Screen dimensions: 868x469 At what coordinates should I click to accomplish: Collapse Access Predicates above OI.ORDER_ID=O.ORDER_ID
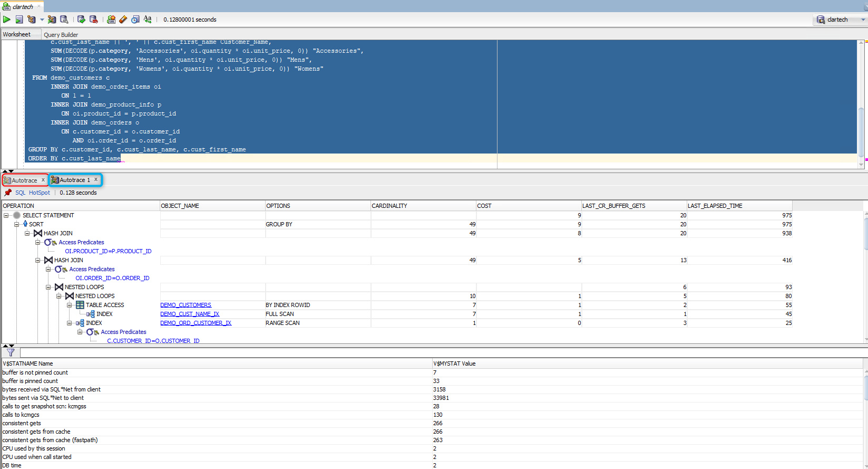point(48,269)
